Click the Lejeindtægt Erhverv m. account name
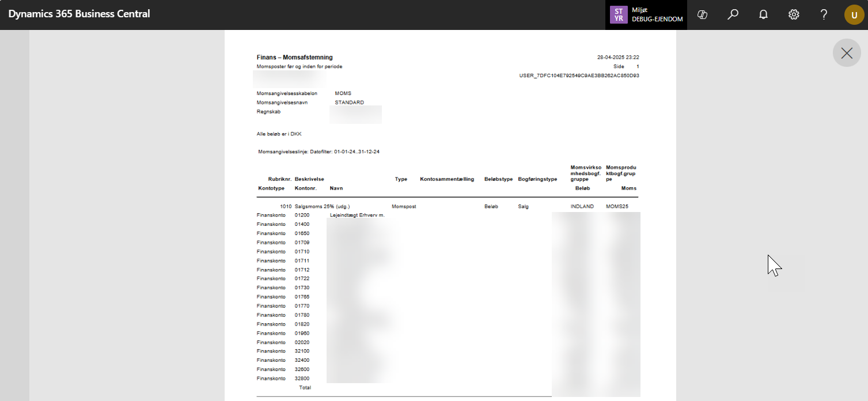 [x=357, y=215]
